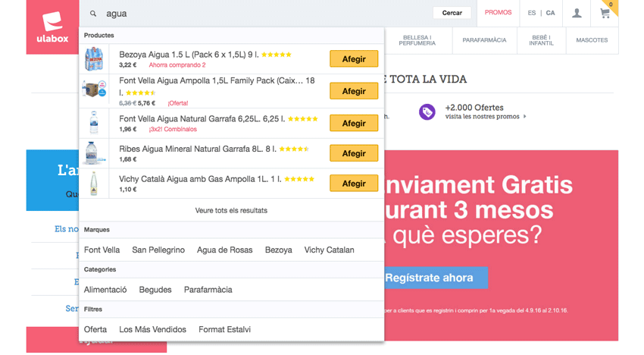Viewport: 644px width, 355px height.
Task: Click the Regístrate ahora button
Action: [x=436, y=278]
